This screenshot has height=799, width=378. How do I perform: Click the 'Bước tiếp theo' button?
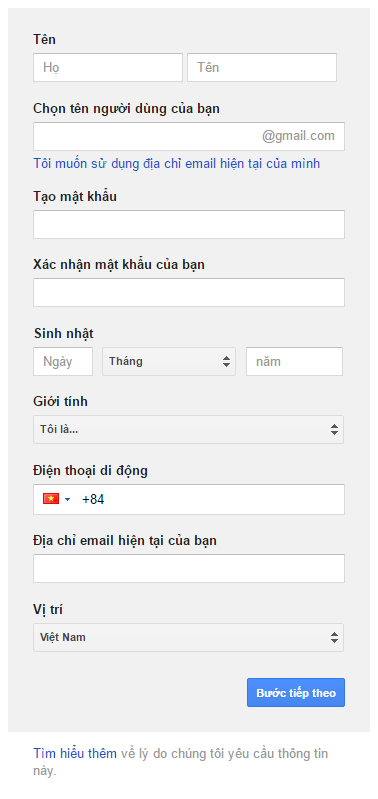coord(296,693)
